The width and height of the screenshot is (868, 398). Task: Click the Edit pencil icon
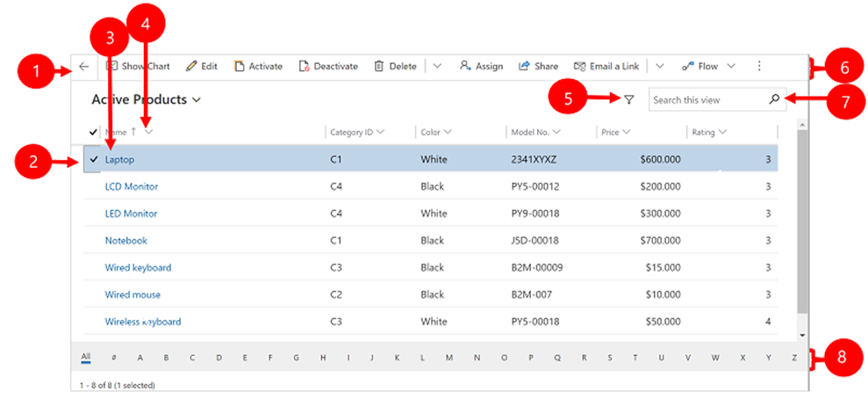click(191, 66)
